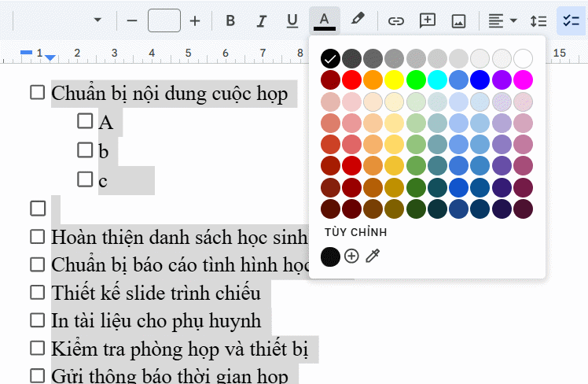This screenshot has width=588, height=384.
Task: Check the 'c' sub-item checkbox
Action: [85, 179]
